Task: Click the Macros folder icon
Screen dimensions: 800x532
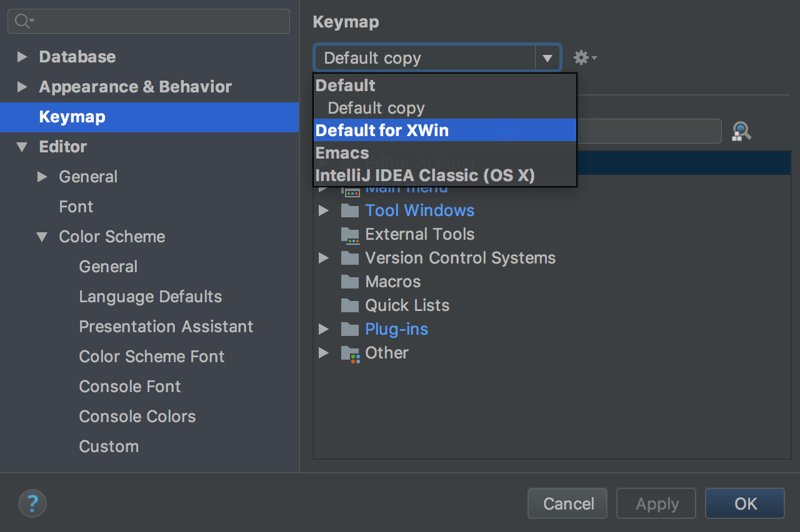Action: click(x=350, y=282)
